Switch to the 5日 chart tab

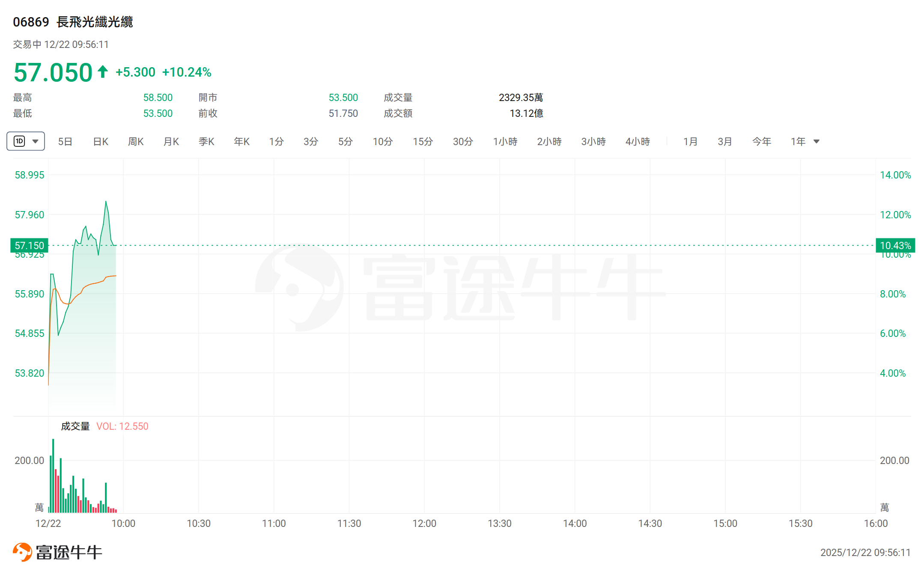65,142
